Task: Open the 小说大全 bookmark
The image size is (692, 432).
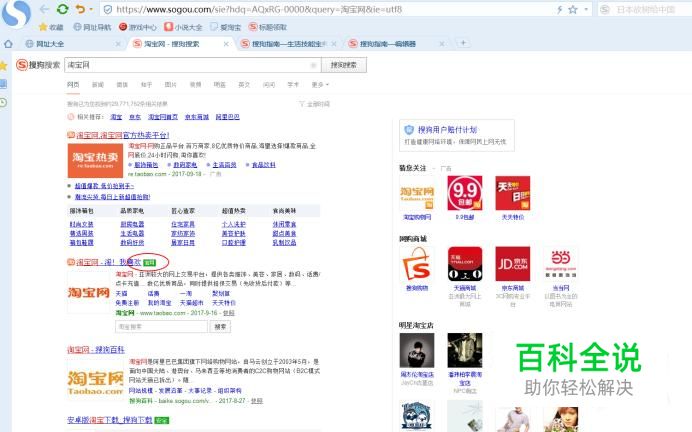Action: 183,27
